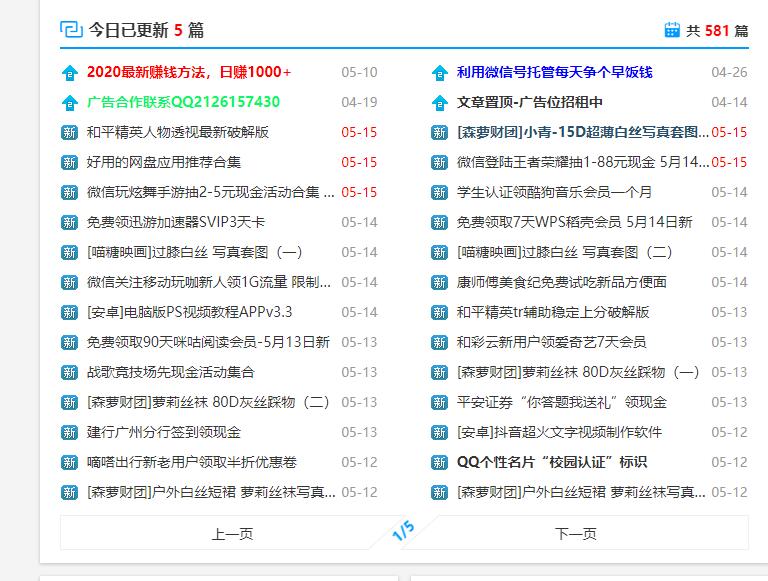768x581 pixels.
Task: Open [森萝财团]萝莉丝袜 80D灰丝踩物（二）
Action: [208, 402]
